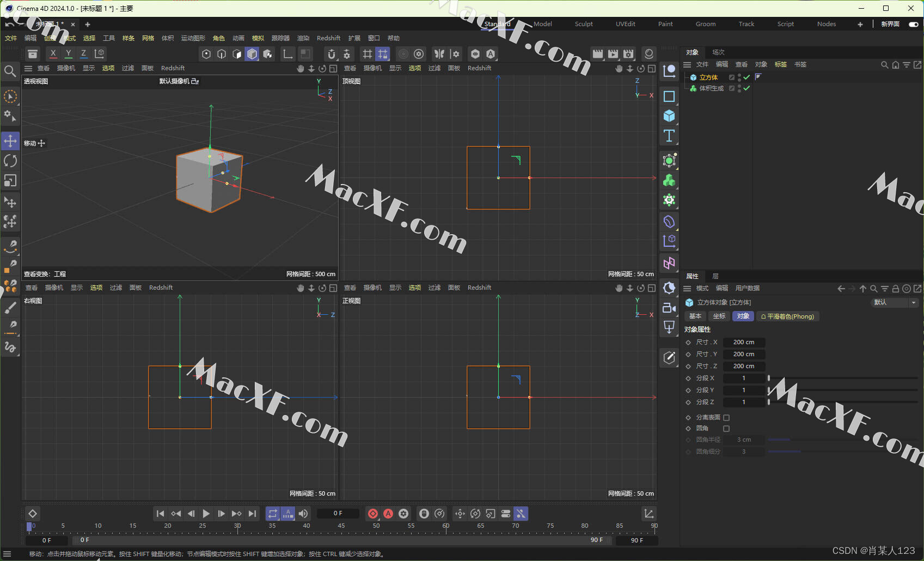Add a Cube primitive from palette
This screenshot has height=561, width=924.
pos(669,116)
